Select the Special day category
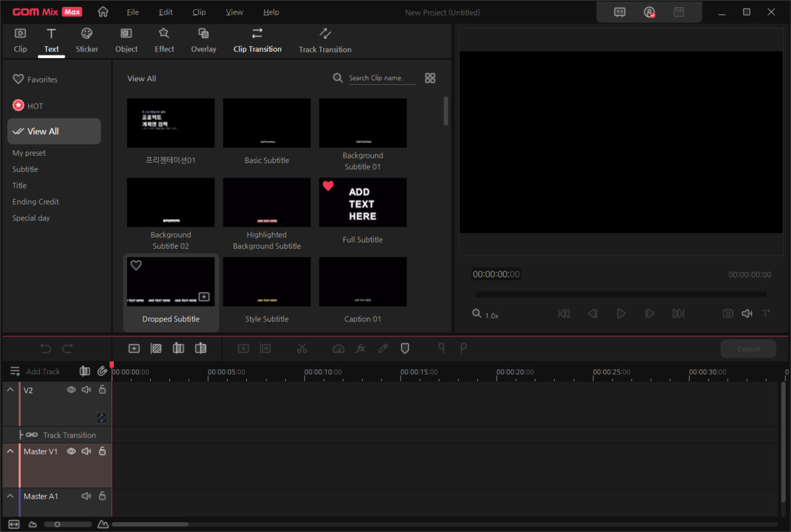Screen dimensions: 791x532 (31, 218)
